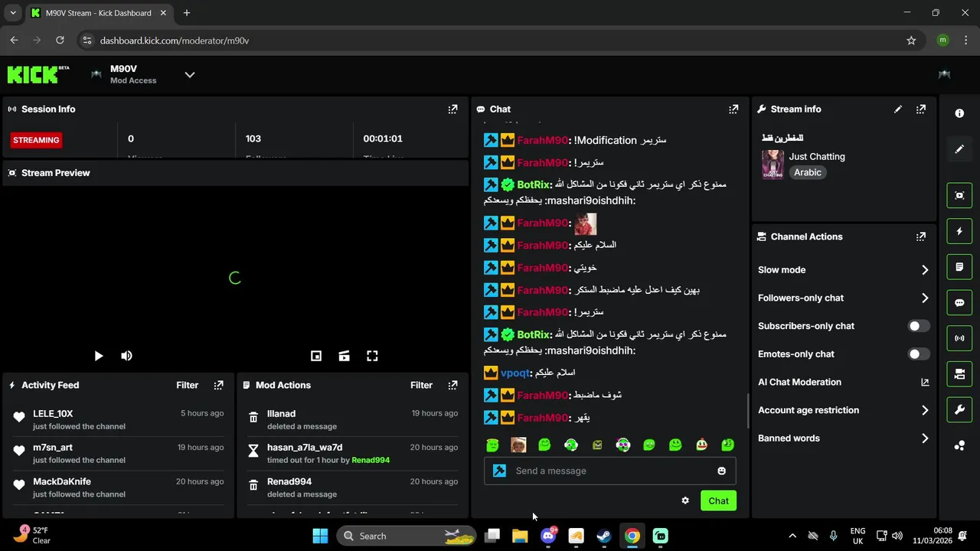Viewport: 980px width, 551px height.
Task: Click the image in FarahM90's chat message
Action: (x=585, y=223)
